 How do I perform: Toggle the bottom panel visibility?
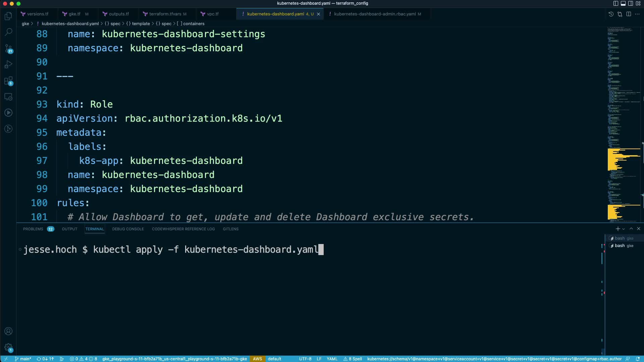pos(623,3)
